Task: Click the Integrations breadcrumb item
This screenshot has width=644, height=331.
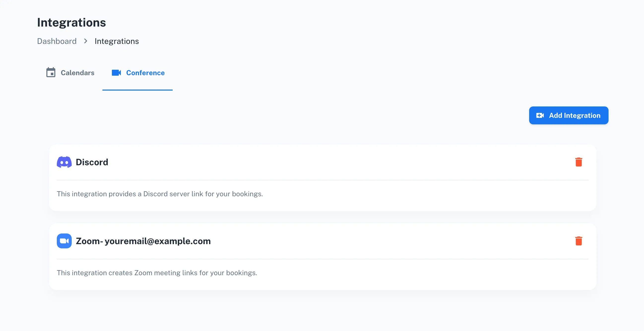Action: pos(117,41)
